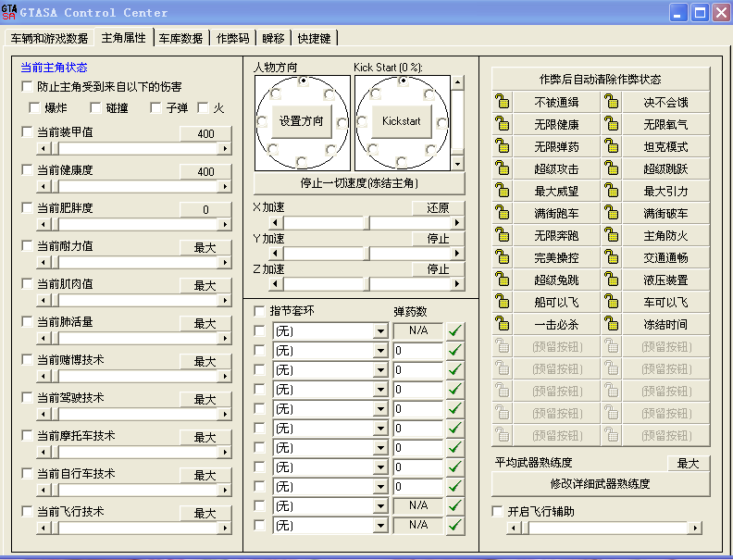Toggle the lock icon beside 超级兔跳
This screenshot has width=733, height=560.
click(503, 279)
